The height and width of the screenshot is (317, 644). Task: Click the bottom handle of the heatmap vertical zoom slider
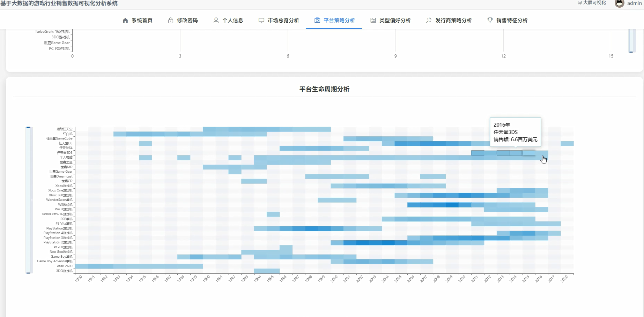(28, 273)
